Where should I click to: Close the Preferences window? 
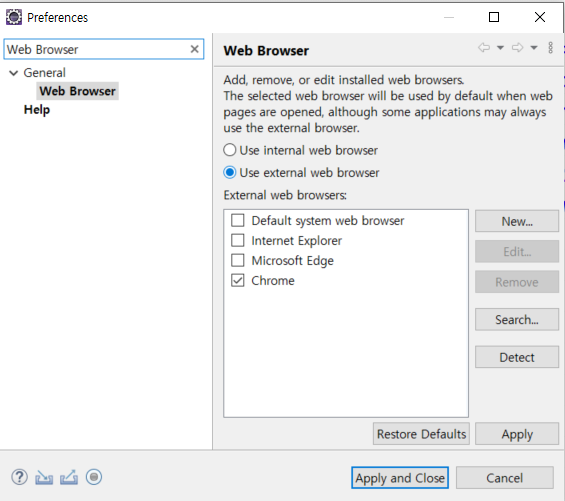click(540, 17)
